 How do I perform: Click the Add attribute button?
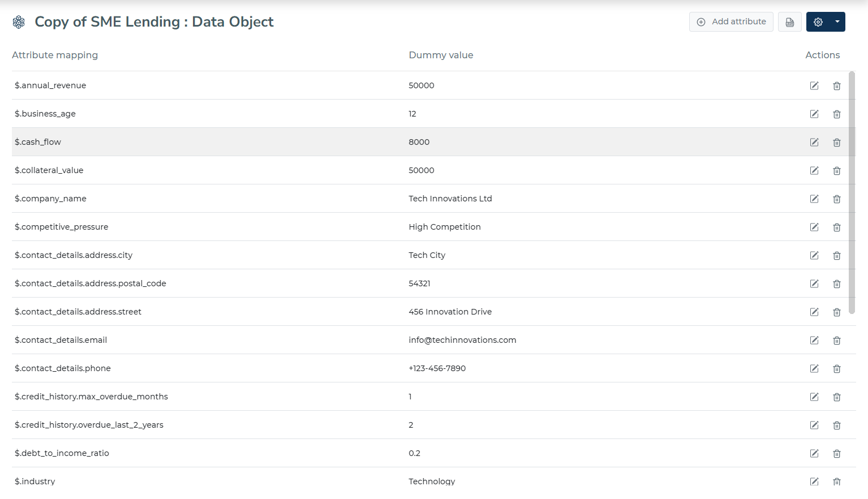pyautogui.click(x=731, y=22)
